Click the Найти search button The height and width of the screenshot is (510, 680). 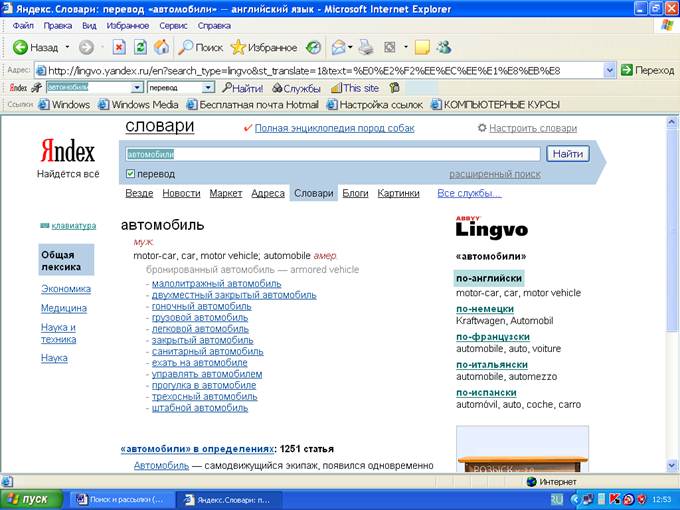[568, 154]
